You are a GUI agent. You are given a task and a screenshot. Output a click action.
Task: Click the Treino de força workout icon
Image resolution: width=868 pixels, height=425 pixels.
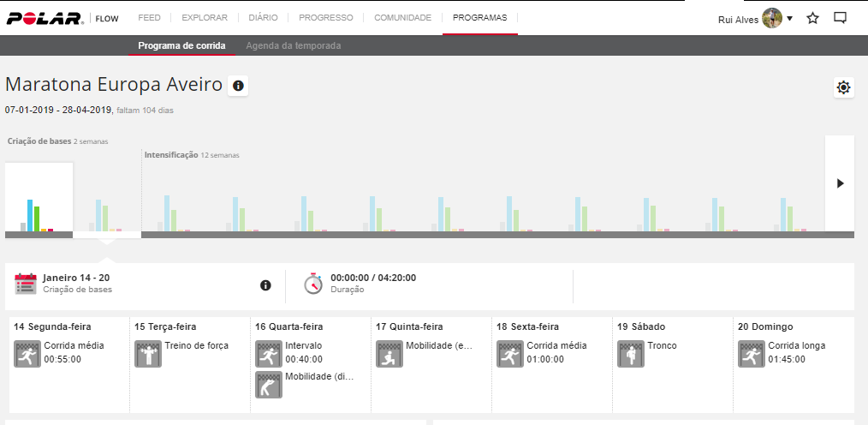pos(148,353)
